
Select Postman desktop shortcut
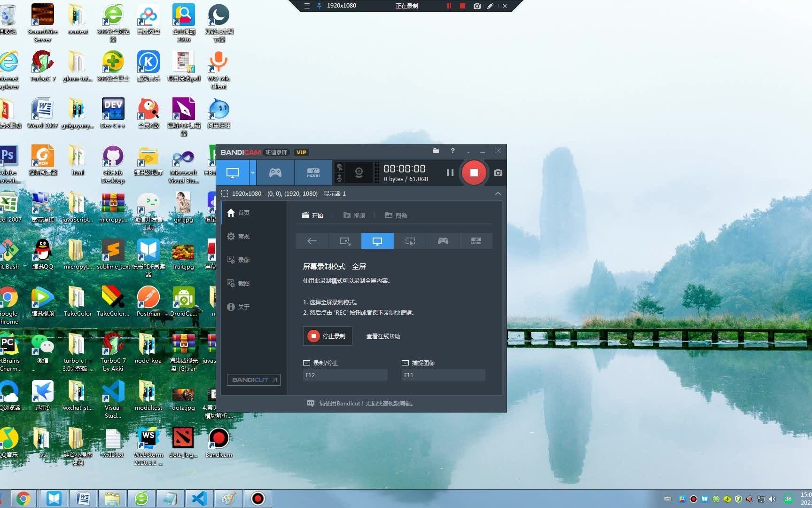[x=148, y=302]
